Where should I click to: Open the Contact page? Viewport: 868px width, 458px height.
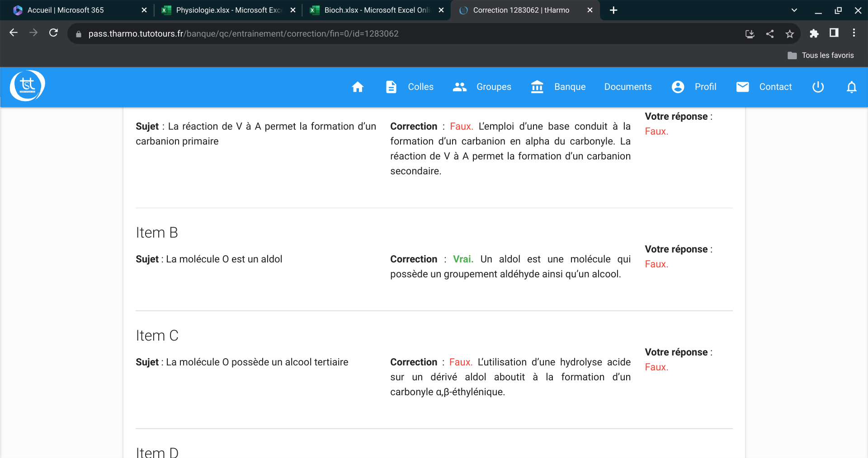click(775, 87)
